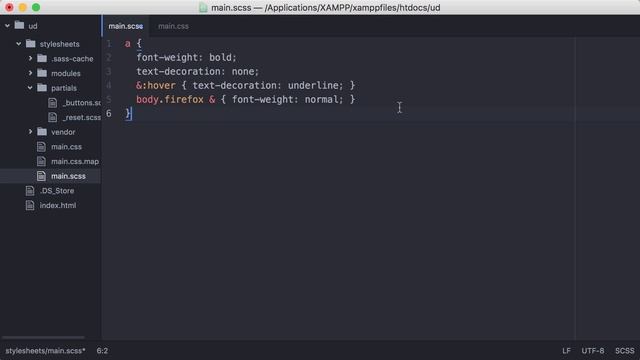Collapse the ud project root chevron
This screenshot has height=360, width=640.
point(7,26)
